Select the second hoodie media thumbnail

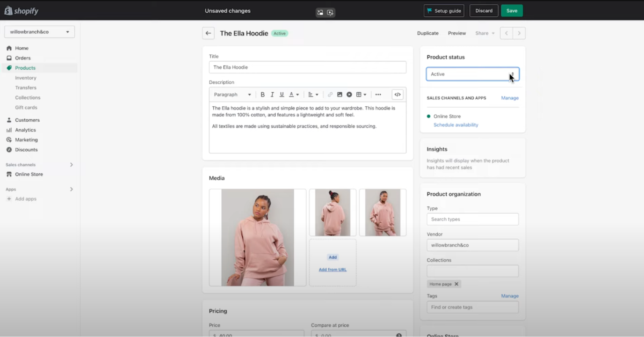click(x=333, y=212)
